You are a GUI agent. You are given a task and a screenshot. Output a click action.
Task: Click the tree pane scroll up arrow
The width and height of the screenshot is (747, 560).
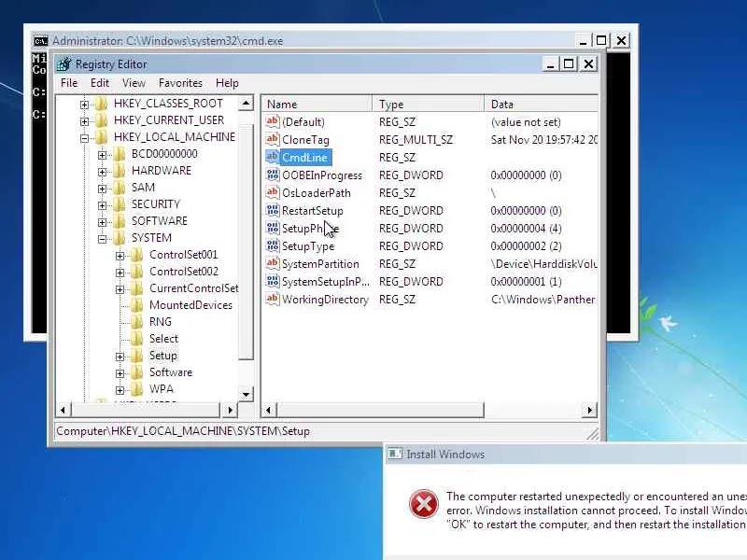tap(246, 103)
